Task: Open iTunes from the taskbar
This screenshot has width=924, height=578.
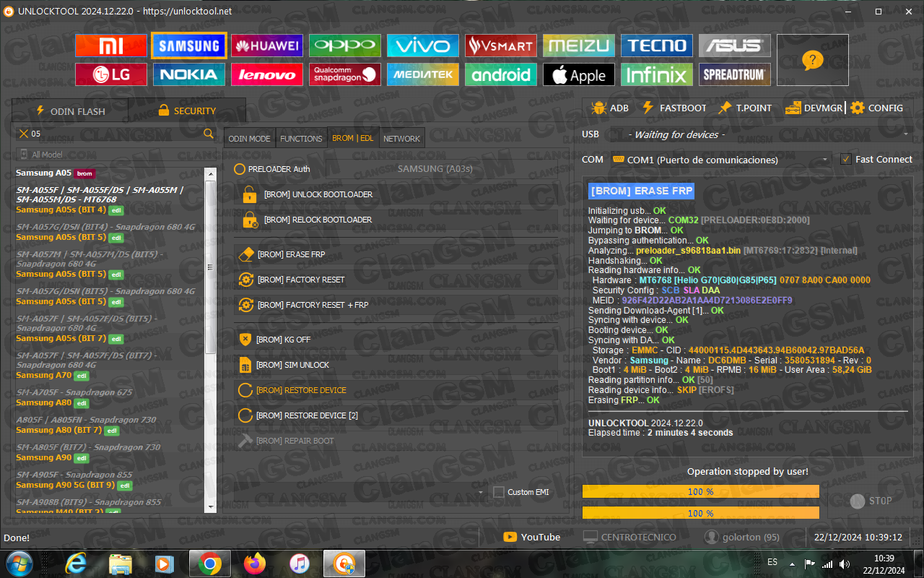Action: click(299, 563)
